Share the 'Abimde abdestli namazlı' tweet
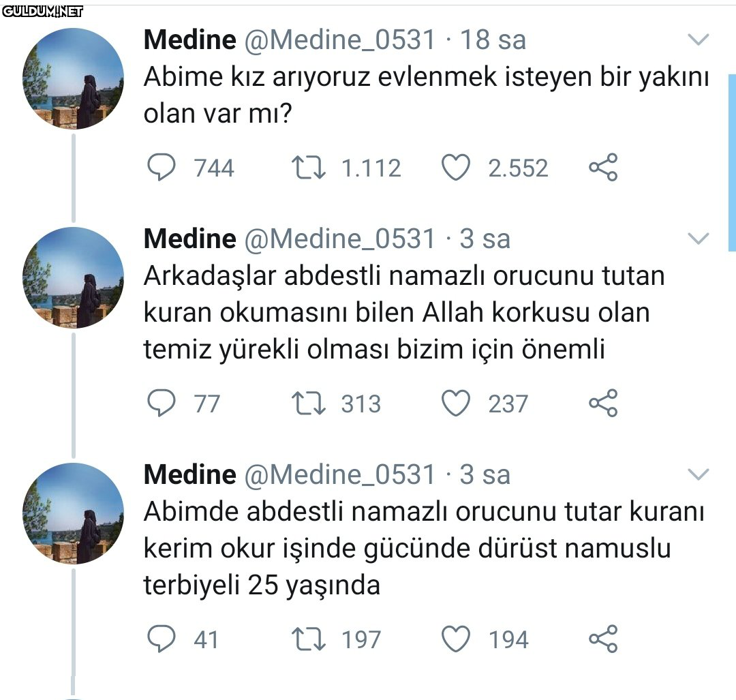736x700 pixels. tap(603, 639)
